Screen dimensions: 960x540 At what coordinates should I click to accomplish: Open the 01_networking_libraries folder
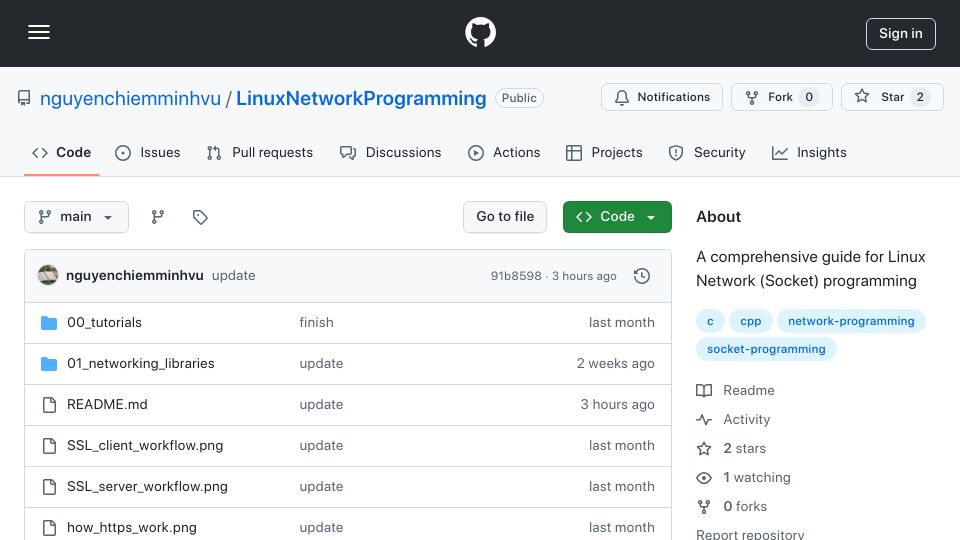tap(141, 364)
